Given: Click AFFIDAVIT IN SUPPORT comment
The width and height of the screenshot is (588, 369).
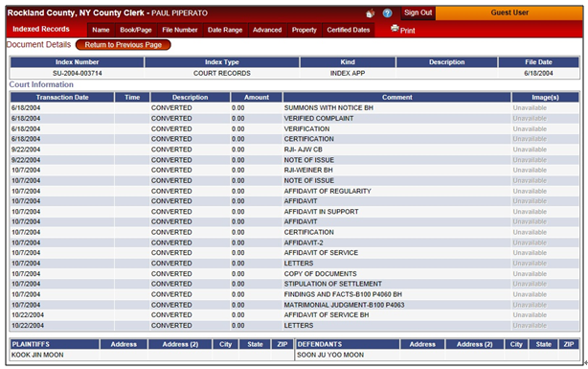Looking at the screenshot, I should point(321,212).
